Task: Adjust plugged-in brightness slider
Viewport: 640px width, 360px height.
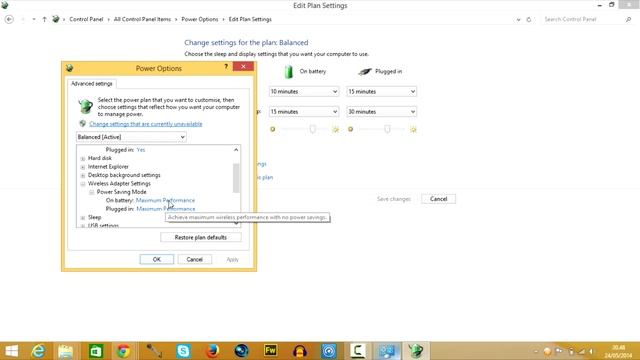Action: click(x=387, y=129)
